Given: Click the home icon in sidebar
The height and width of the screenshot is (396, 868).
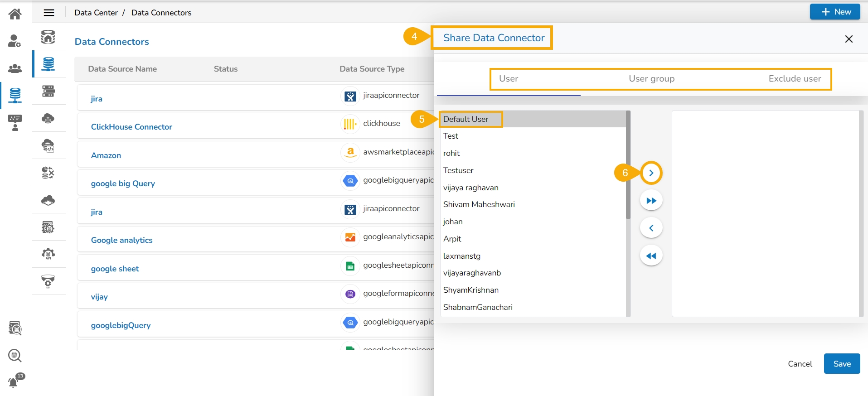Looking at the screenshot, I should [15, 14].
